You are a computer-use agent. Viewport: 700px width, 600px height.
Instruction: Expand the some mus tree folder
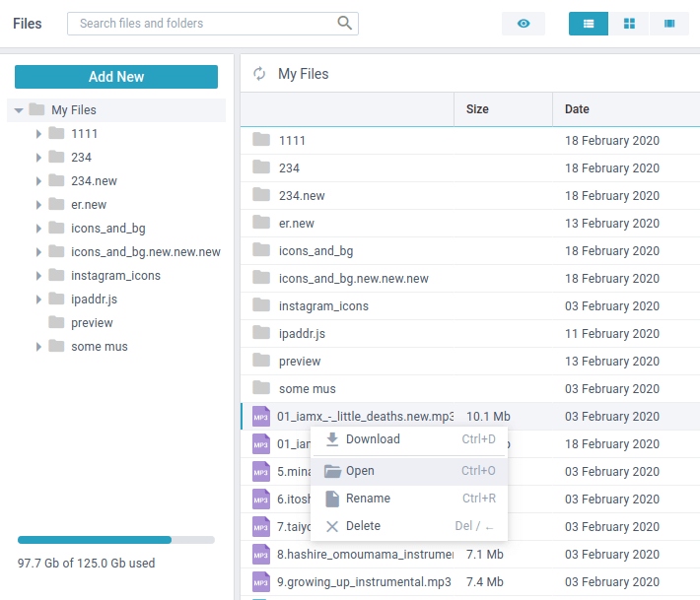(38, 347)
